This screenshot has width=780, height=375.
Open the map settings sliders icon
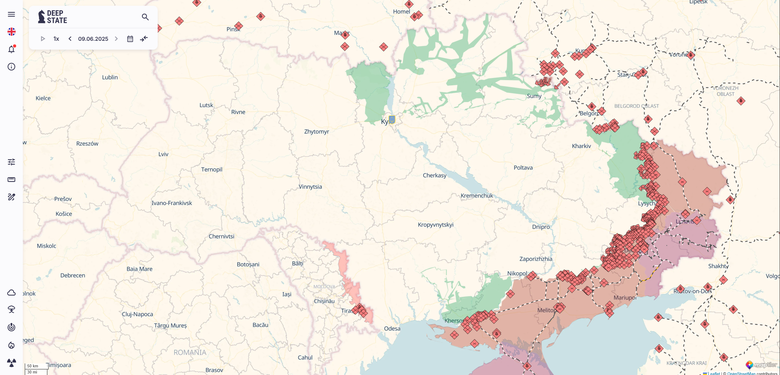[11, 162]
